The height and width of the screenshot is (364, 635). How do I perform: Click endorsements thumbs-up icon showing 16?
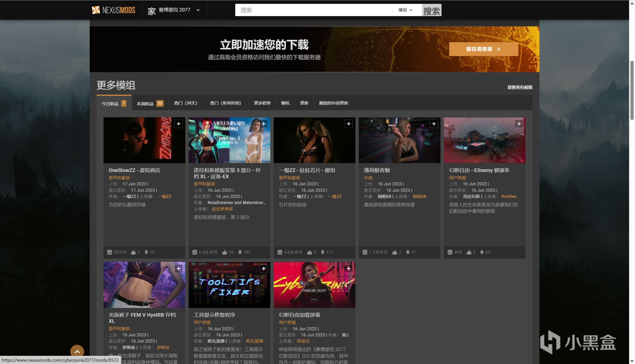coord(224,252)
